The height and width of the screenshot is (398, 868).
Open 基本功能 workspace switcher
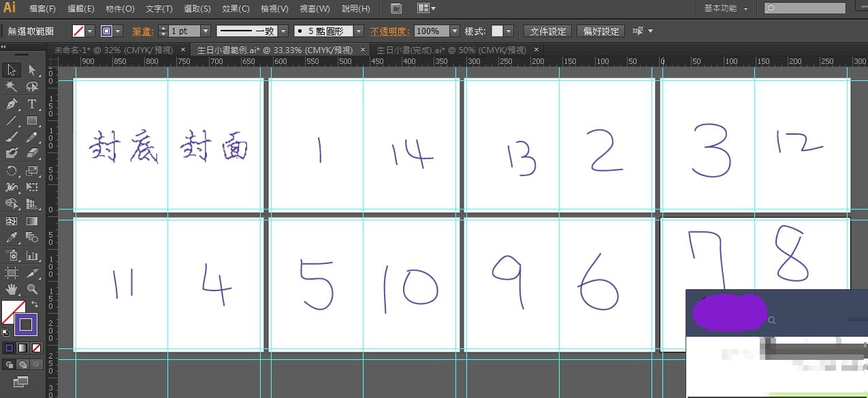pos(726,9)
